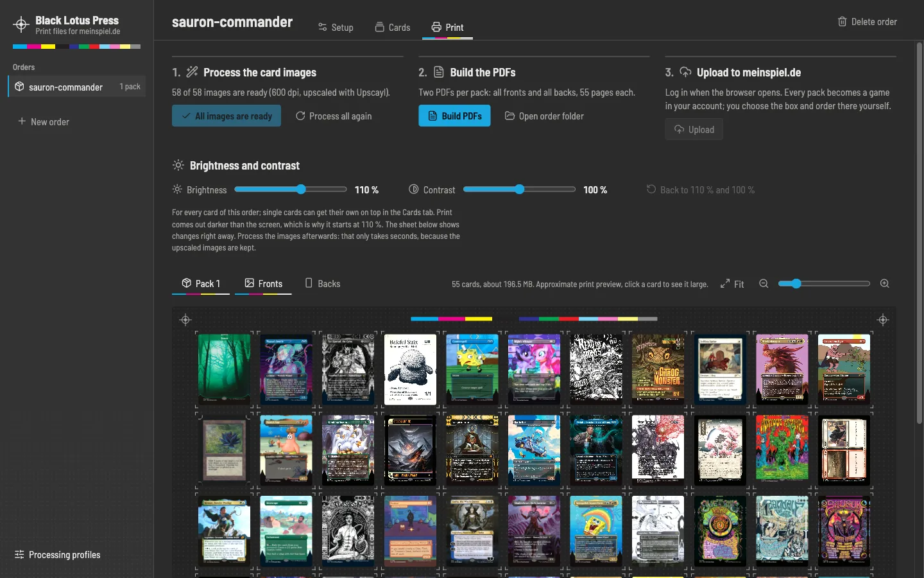Adjust the Brightness slider handle

click(x=302, y=189)
